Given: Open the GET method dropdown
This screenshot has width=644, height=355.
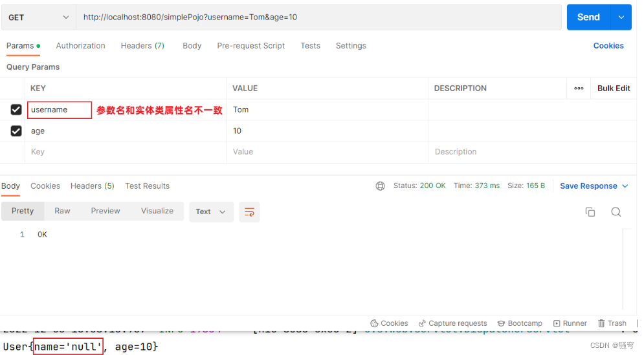Looking at the screenshot, I should click(x=39, y=17).
